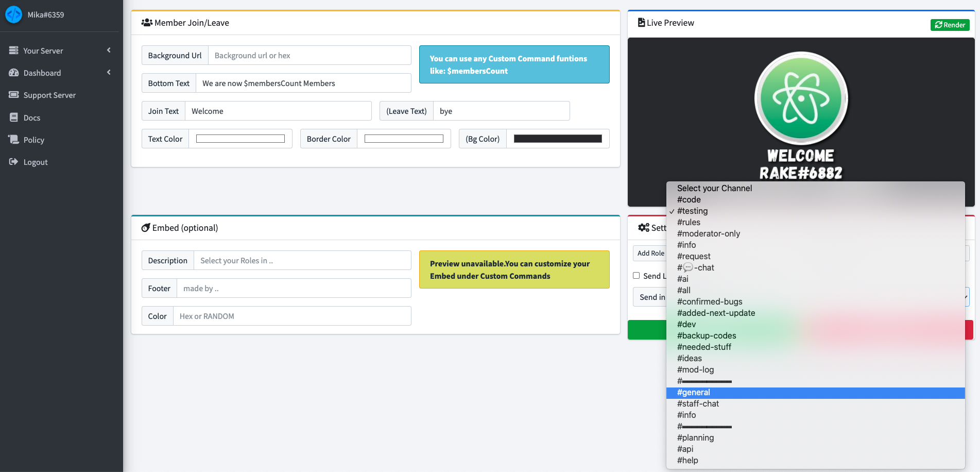Select 'Select your Channel' placeholder option

[x=815, y=188]
